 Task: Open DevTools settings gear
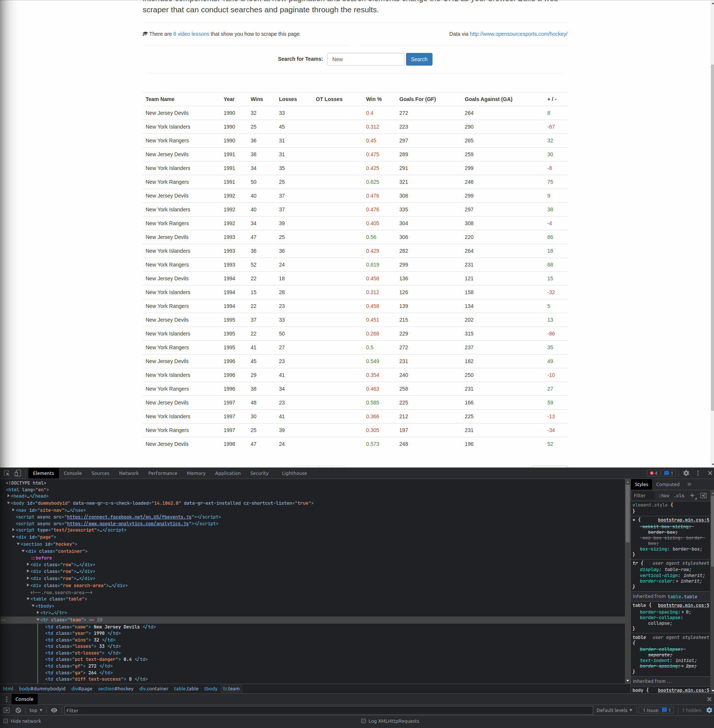coord(686,473)
